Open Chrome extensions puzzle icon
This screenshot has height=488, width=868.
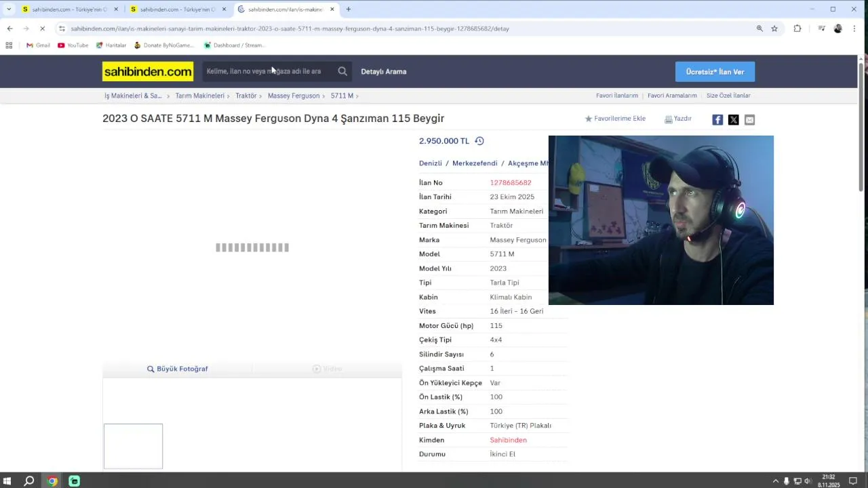point(797,28)
